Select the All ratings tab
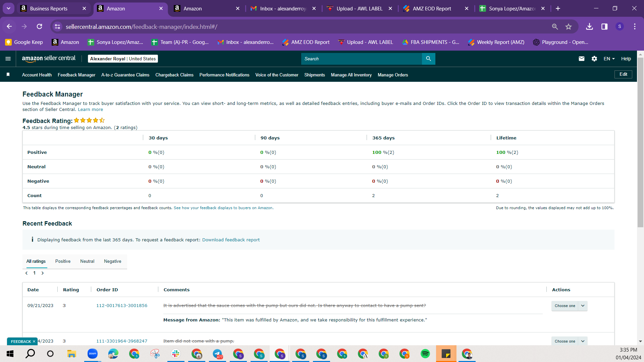The height and width of the screenshot is (362, 644). coord(36,261)
